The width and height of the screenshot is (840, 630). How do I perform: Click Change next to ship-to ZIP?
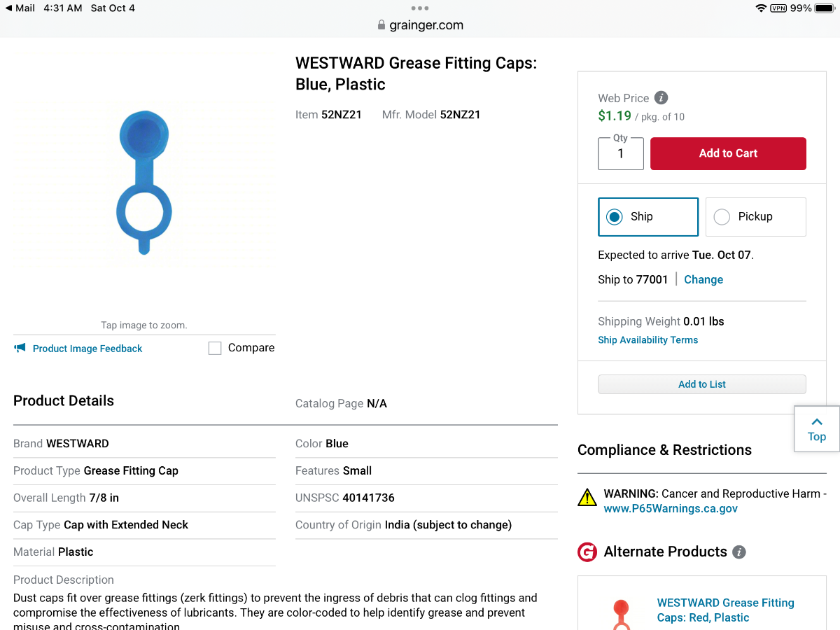point(703,279)
